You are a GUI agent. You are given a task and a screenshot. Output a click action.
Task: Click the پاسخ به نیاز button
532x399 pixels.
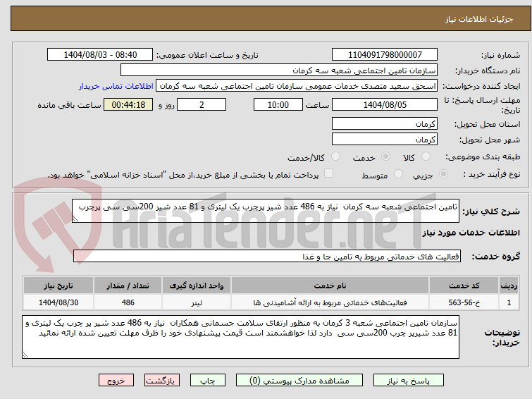(x=409, y=381)
